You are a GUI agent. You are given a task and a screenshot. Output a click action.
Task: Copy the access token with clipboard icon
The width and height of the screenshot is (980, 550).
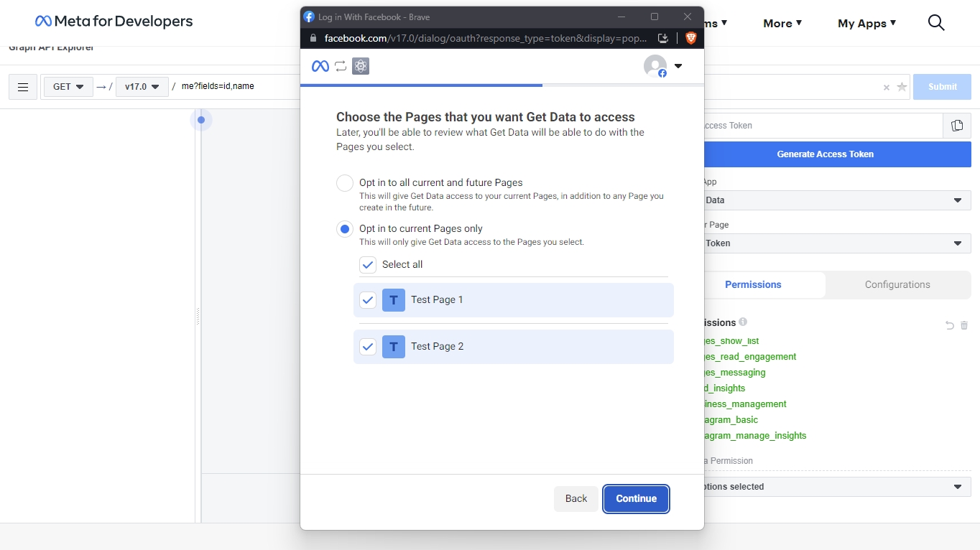tap(956, 126)
